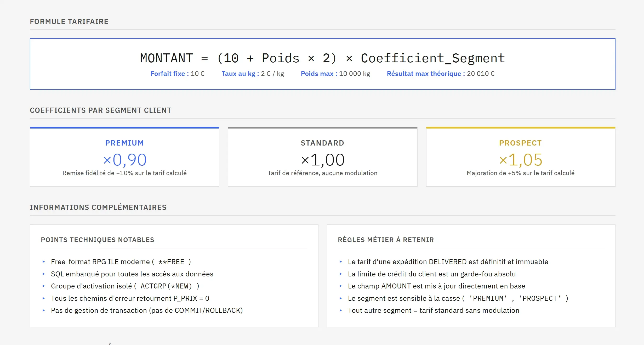Click the ACTGRP(*NEW) code snippet
Image resolution: width=644 pixels, height=345 pixels.
tap(166, 286)
